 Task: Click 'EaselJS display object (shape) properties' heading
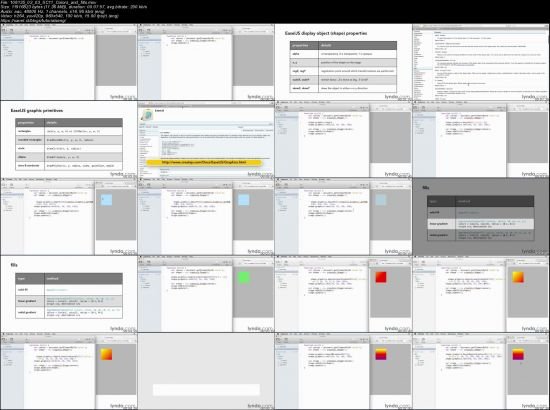click(326, 33)
